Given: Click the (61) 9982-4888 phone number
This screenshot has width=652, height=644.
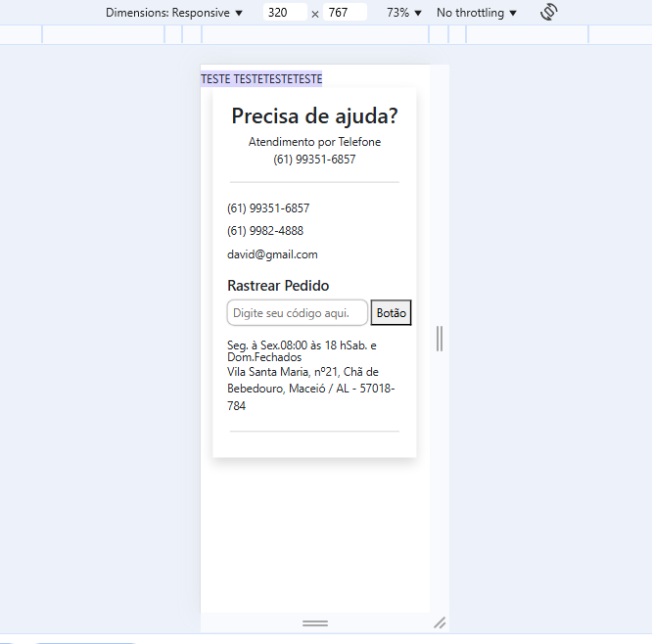Looking at the screenshot, I should pos(265,231).
